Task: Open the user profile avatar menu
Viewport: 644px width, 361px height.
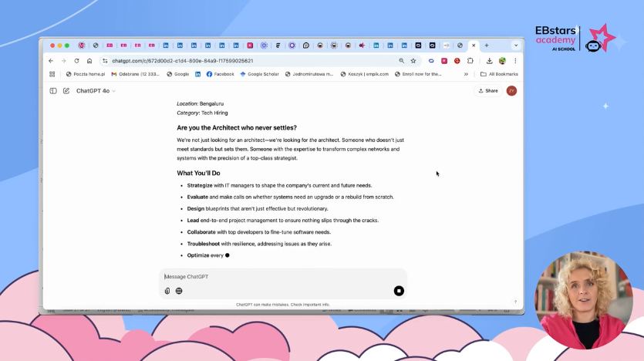Action: tap(511, 91)
